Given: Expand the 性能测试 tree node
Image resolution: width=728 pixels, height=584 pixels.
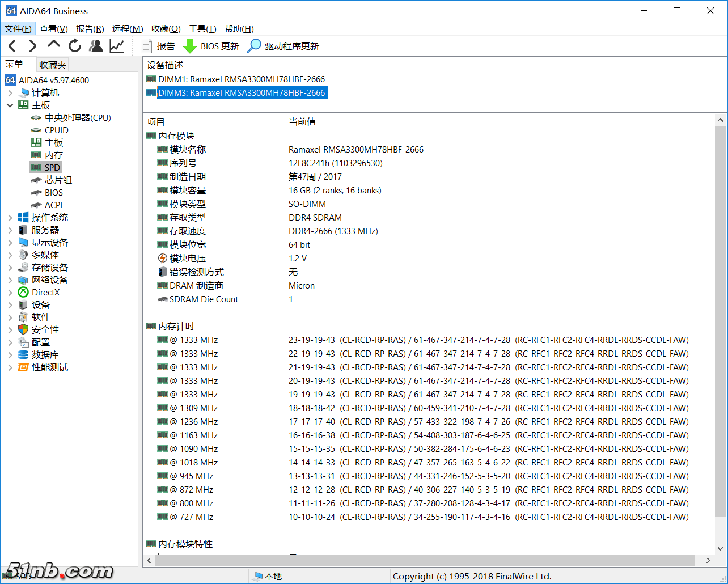Looking at the screenshot, I should [x=10, y=367].
